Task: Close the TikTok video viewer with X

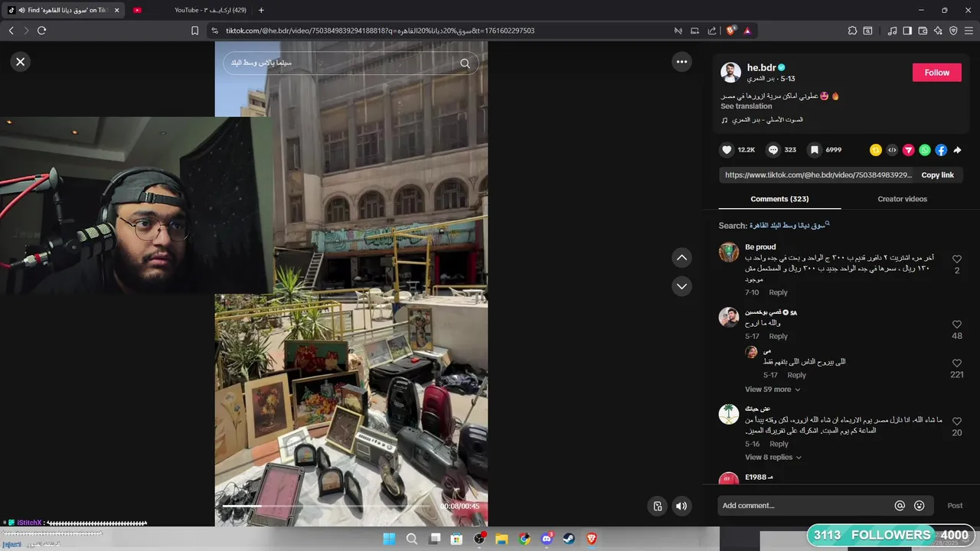Action: pos(21,62)
